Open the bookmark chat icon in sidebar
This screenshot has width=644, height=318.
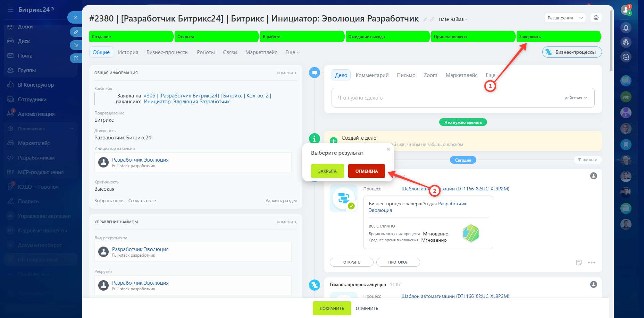(x=626, y=144)
